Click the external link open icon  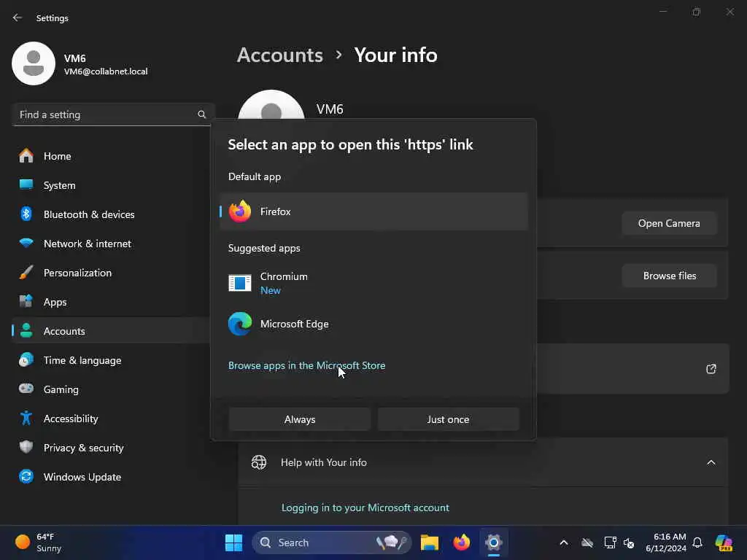(x=711, y=369)
